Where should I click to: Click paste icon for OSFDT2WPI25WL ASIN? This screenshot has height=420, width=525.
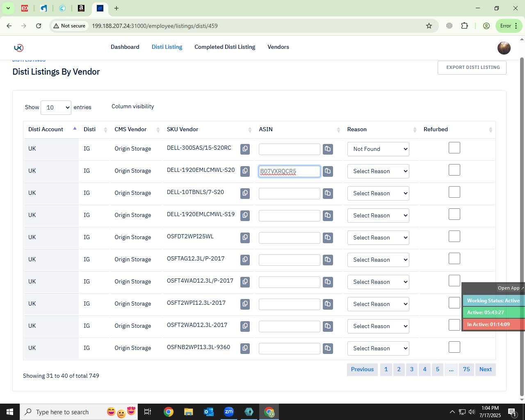click(x=328, y=237)
